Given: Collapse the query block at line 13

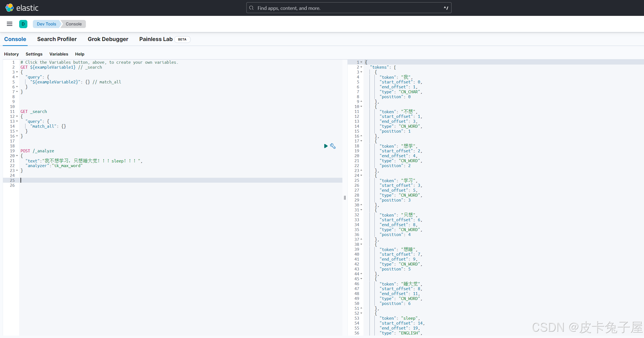Looking at the screenshot, I should [17, 121].
